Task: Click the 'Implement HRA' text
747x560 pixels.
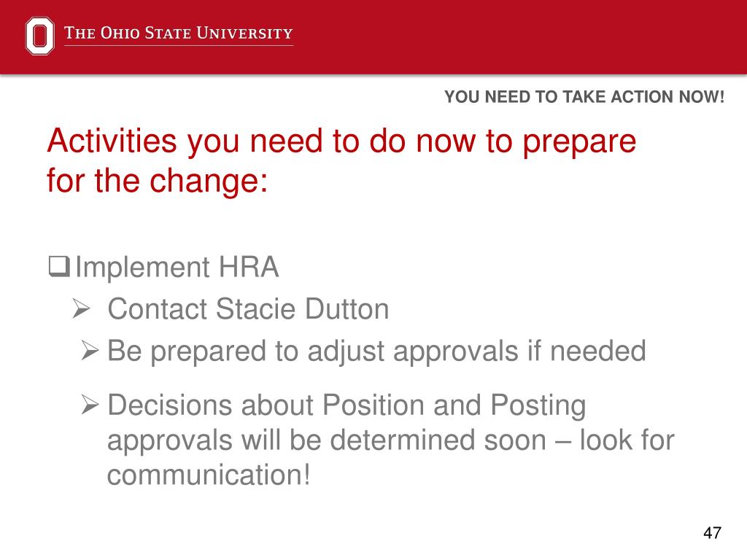Action: [177, 267]
